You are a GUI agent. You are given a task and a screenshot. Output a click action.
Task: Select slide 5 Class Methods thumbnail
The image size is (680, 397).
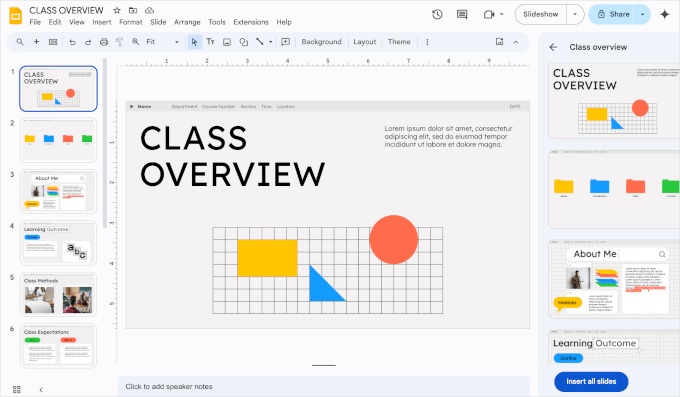pos(59,294)
